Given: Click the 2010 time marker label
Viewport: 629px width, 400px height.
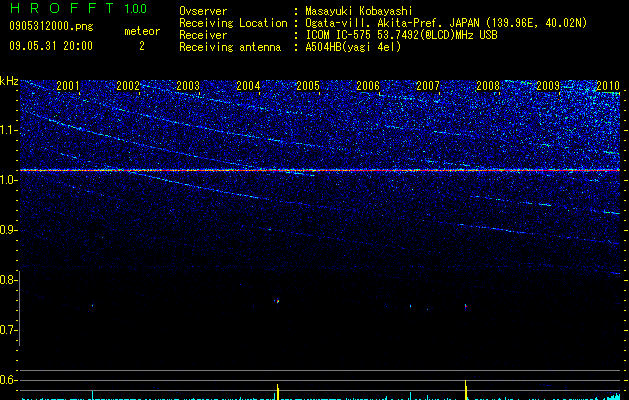Looking at the screenshot, I should 608,85.
